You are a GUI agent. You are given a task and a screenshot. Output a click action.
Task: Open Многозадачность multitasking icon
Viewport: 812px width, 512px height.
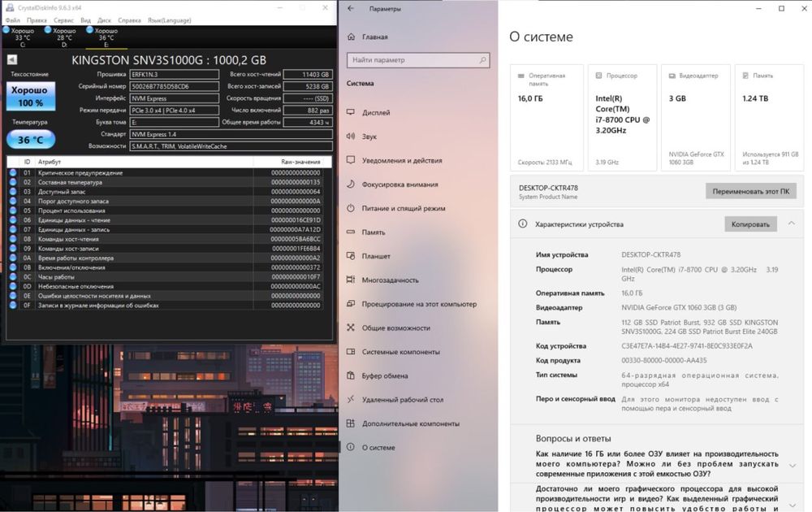pyautogui.click(x=351, y=280)
